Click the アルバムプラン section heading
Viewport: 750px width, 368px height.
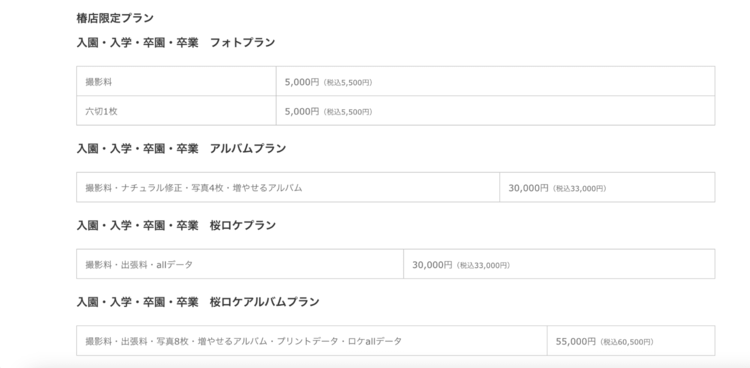point(181,148)
